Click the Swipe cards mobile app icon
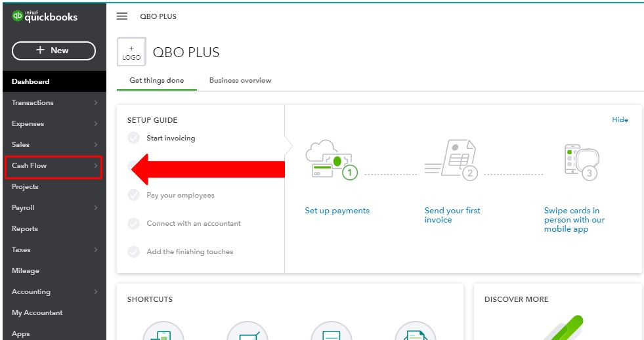Viewport: 644px width, 340px height. (582, 161)
